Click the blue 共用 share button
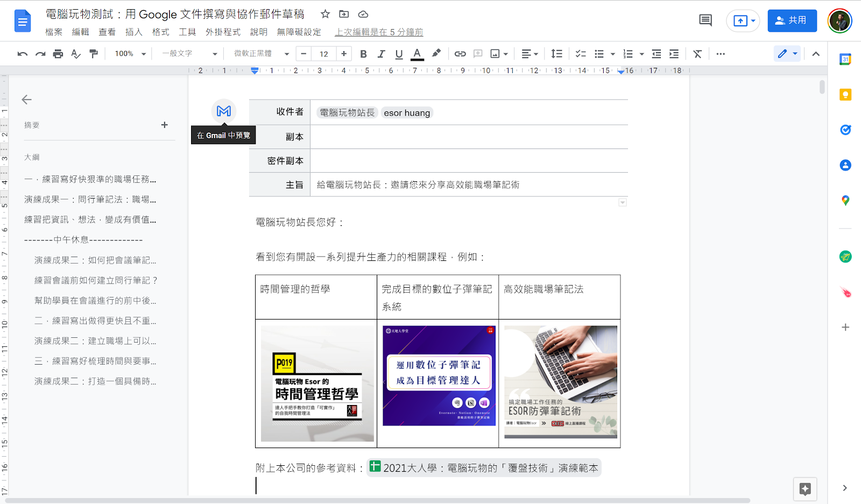Screen dimensions: 861x504 [792, 21]
